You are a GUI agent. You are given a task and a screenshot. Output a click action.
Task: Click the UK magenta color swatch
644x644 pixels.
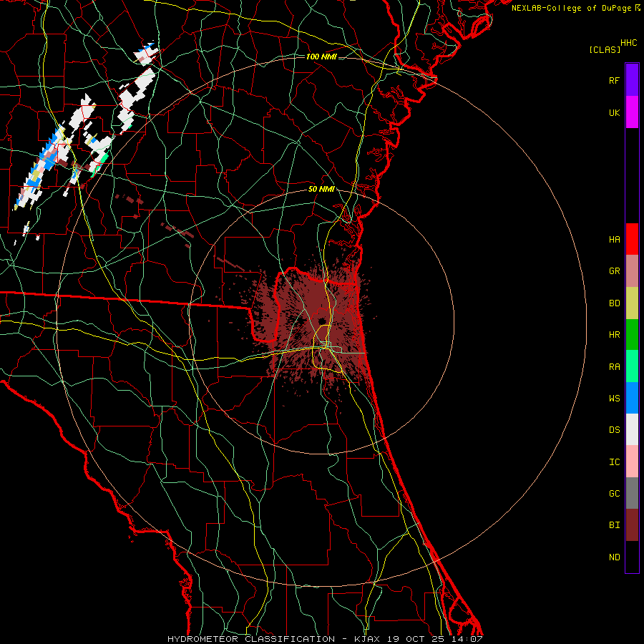tap(632, 112)
